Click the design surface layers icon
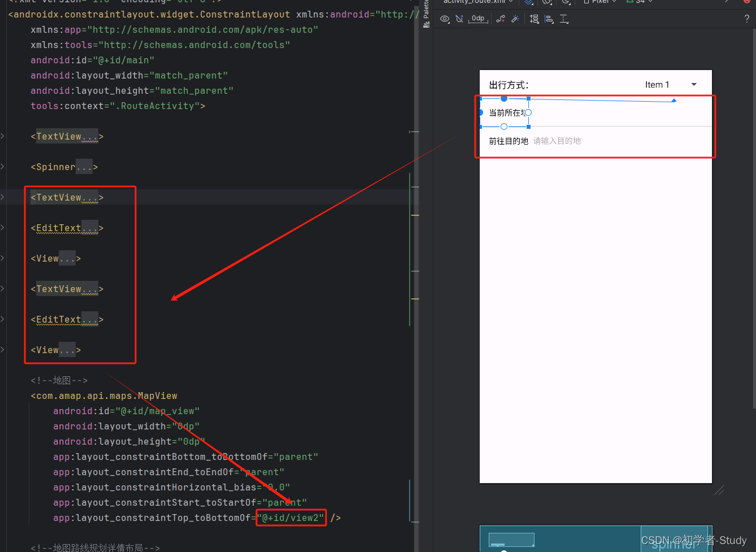 click(528, 2)
